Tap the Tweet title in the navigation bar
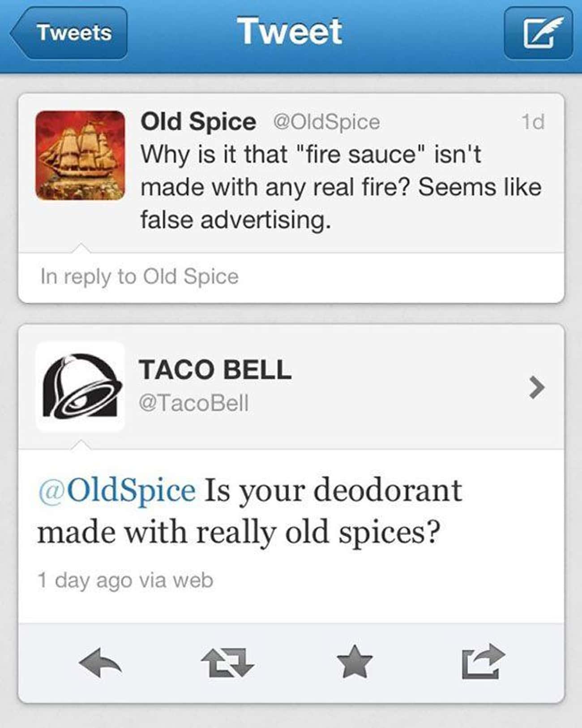582x728 pixels. [290, 31]
